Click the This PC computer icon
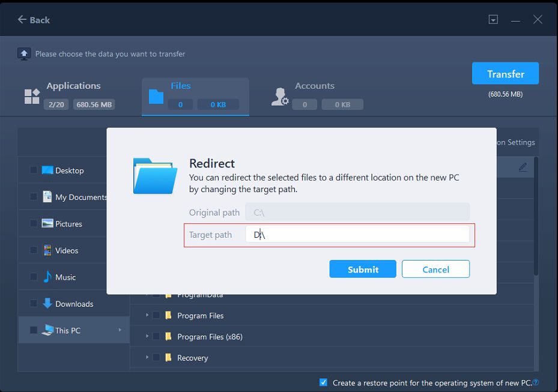Screen dimensions: 558x392 tap(47, 330)
